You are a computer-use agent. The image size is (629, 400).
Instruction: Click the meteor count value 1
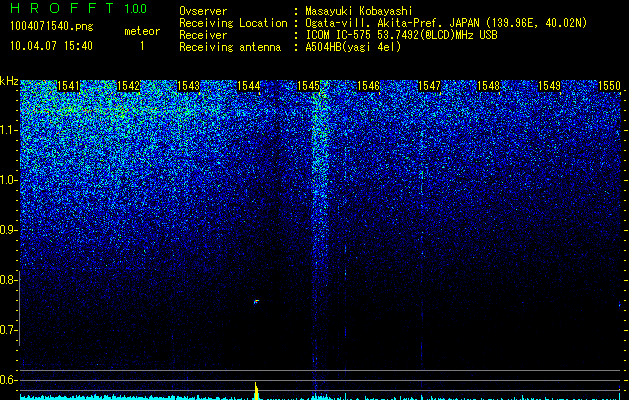(142, 46)
